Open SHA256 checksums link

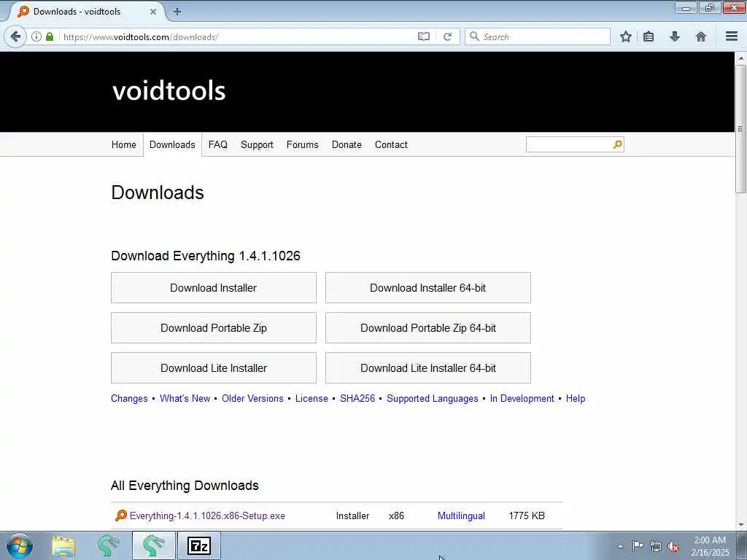(x=357, y=398)
